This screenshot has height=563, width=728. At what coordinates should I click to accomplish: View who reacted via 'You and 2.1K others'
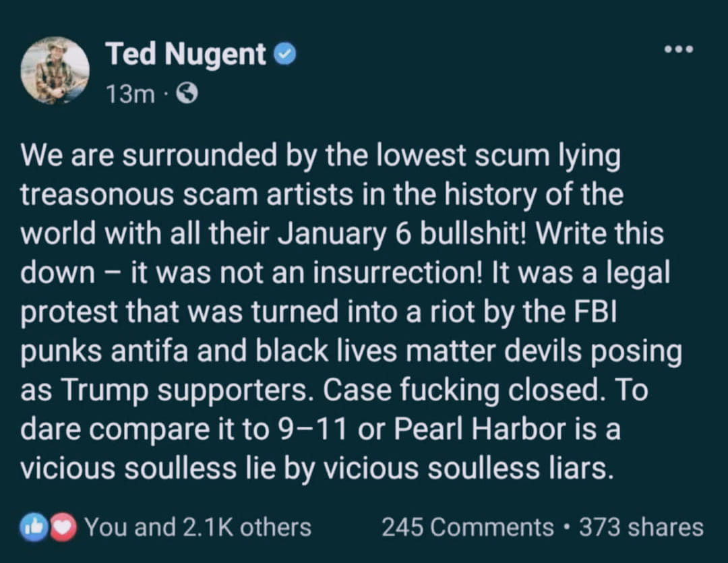pyautogui.click(x=198, y=527)
